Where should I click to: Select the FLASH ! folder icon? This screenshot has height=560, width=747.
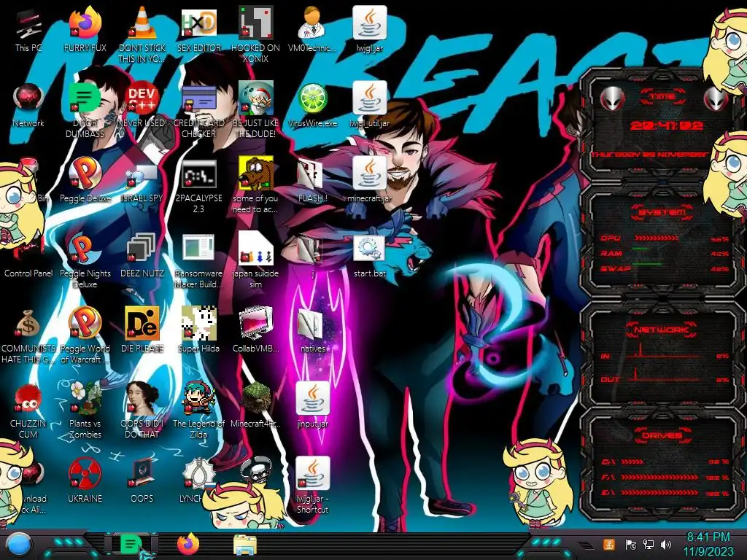(x=311, y=174)
